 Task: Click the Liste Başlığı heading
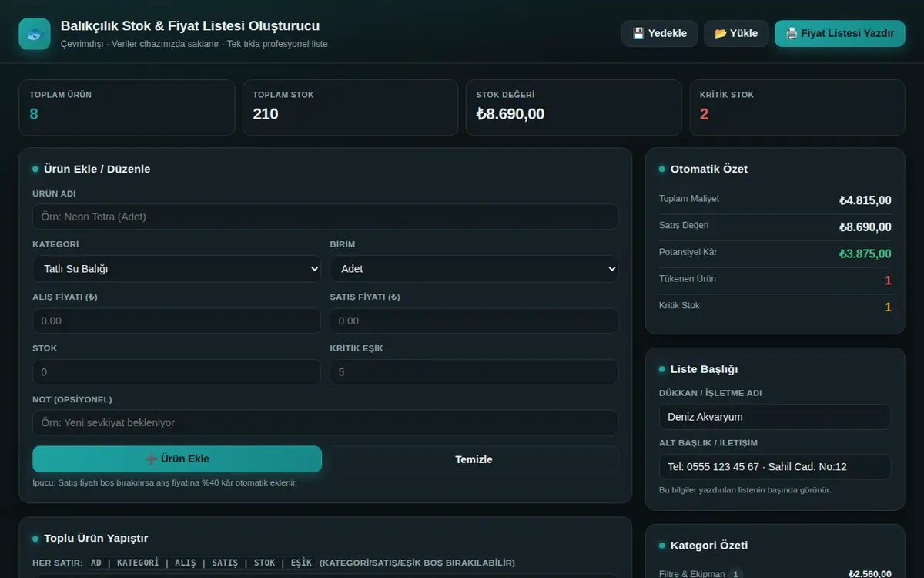[x=705, y=369]
